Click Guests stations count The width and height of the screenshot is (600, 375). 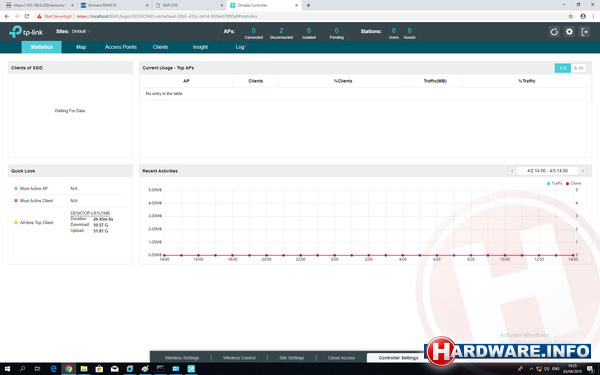pyautogui.click(x=409, y=31)
